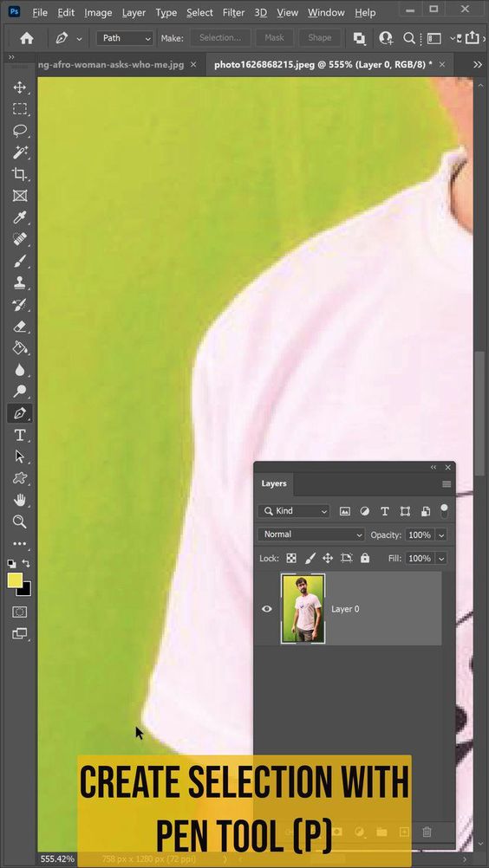Select the Horizontal Type tool

pyautogui.click(x=20, y=435)
